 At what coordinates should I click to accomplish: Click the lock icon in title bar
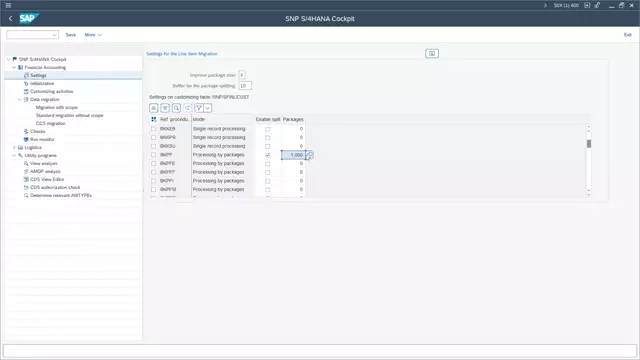pos(597,5)
